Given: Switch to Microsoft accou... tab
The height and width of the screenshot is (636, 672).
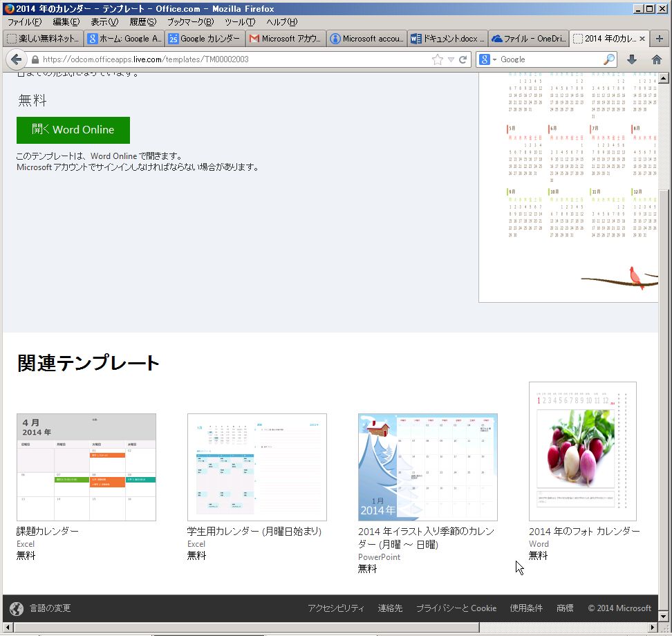Looking at the screenshot, I should 367,39.
